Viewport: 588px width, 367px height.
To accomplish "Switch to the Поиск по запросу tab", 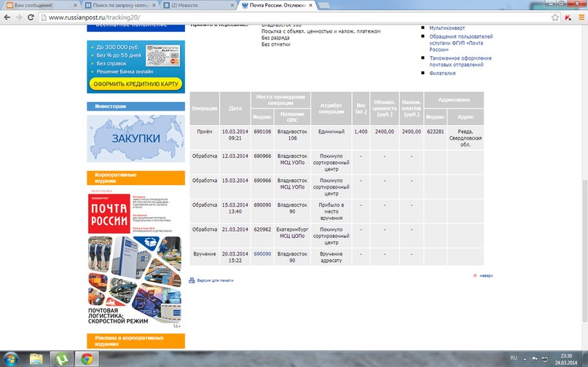I will point(119,5).
